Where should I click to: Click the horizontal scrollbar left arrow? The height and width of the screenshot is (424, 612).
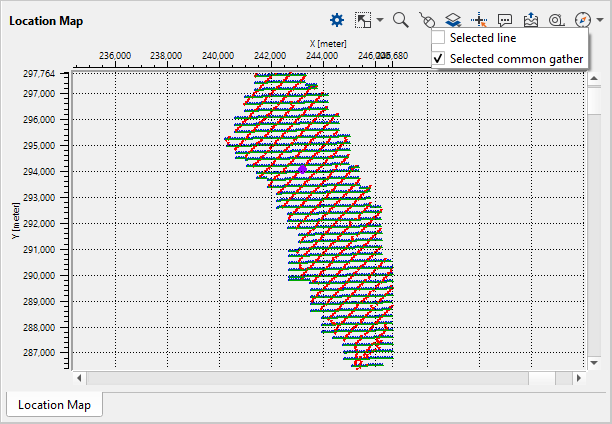[80, 378]
